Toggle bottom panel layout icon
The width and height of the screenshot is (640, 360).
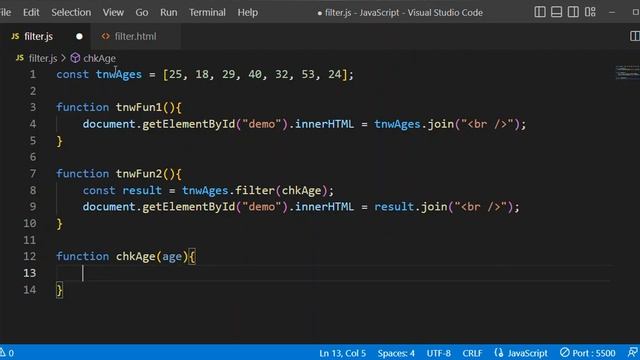pyautogui.click(x=556, y=12)
